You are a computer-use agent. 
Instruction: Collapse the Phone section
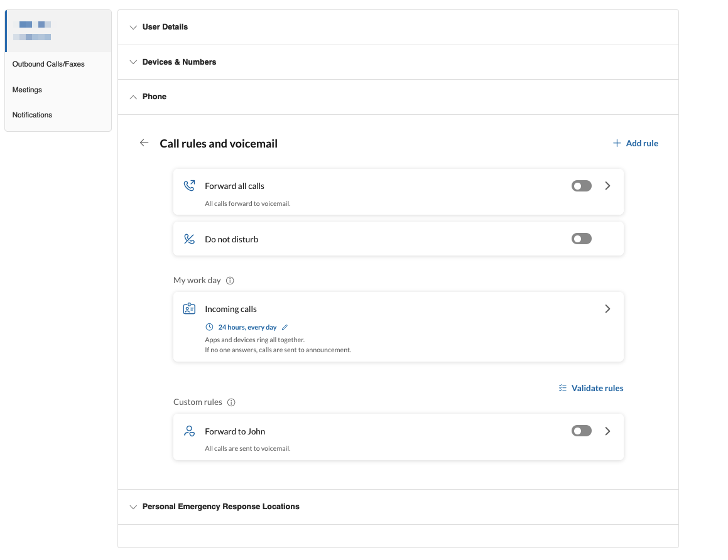tap(154, 97)
